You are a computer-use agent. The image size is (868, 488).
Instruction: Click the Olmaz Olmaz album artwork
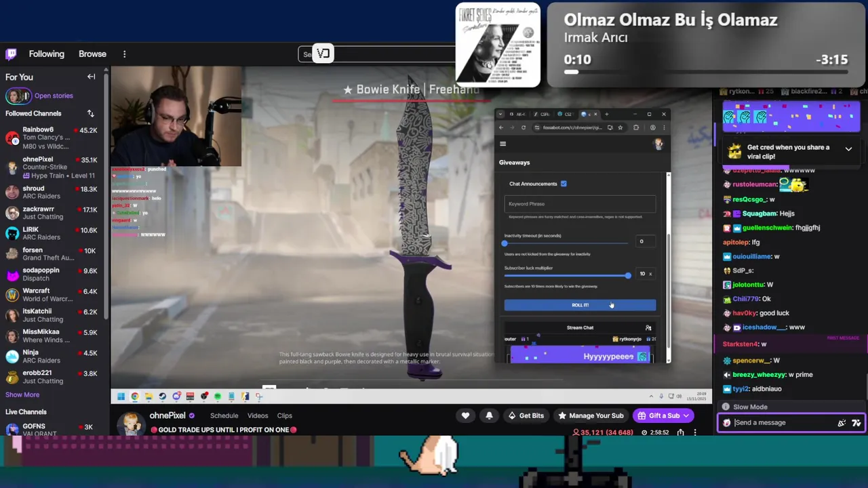(498, 45)
